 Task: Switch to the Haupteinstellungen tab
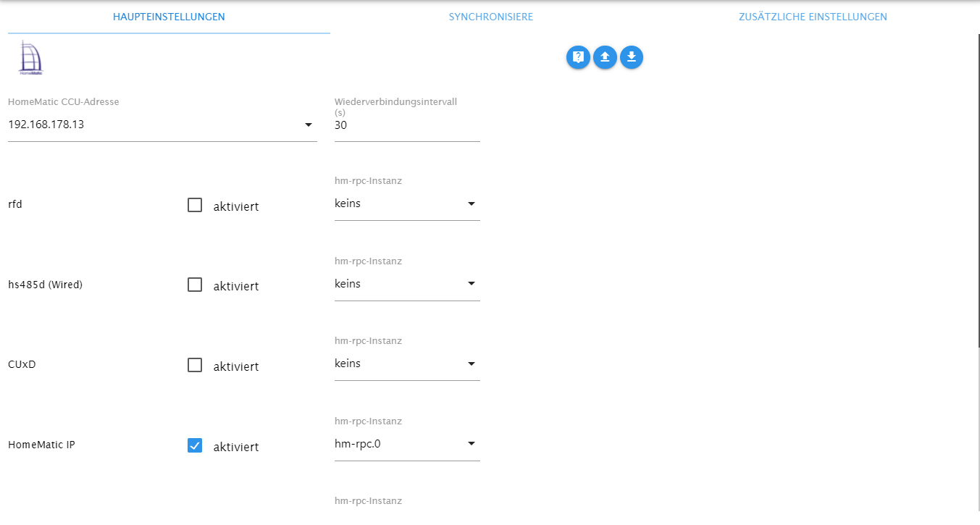pos(169,17)
